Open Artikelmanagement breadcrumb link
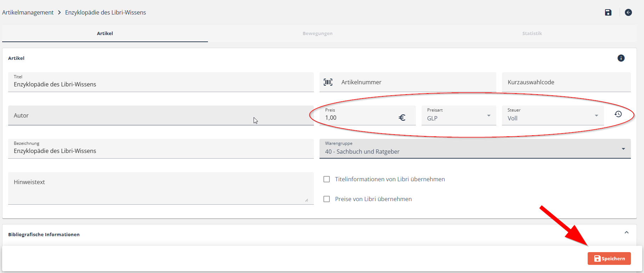644x273 pixels. tap(28, 12)
